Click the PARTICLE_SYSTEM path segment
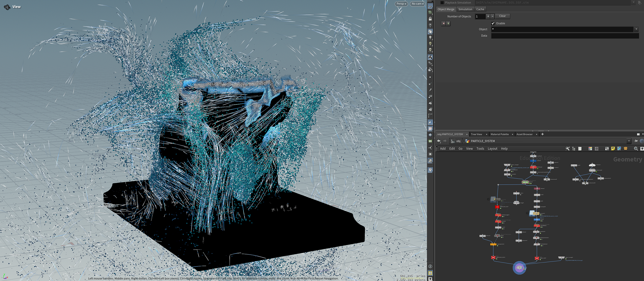Viewport: 644px width, 281px height. 480,141
